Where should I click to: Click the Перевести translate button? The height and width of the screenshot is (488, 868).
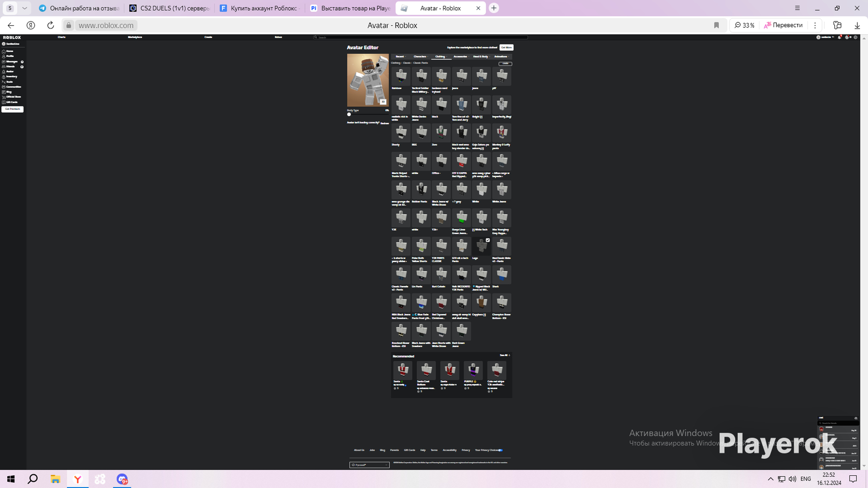click(x=784, y=25)
